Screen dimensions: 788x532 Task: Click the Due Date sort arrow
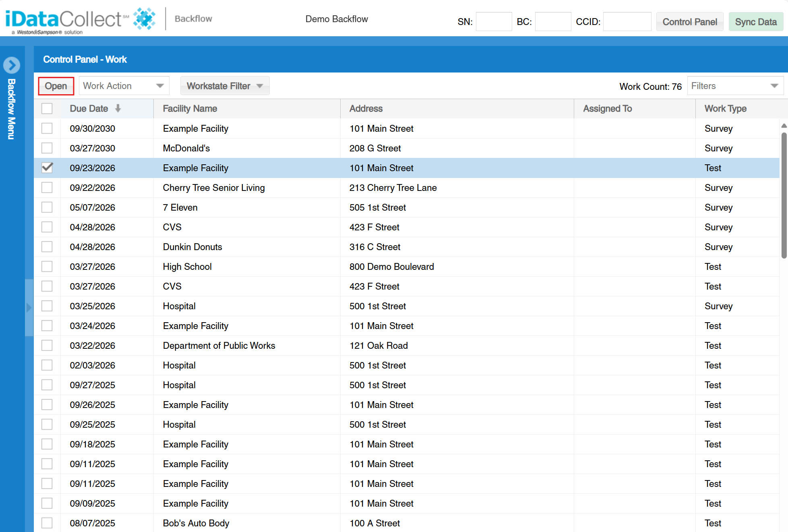119,108
